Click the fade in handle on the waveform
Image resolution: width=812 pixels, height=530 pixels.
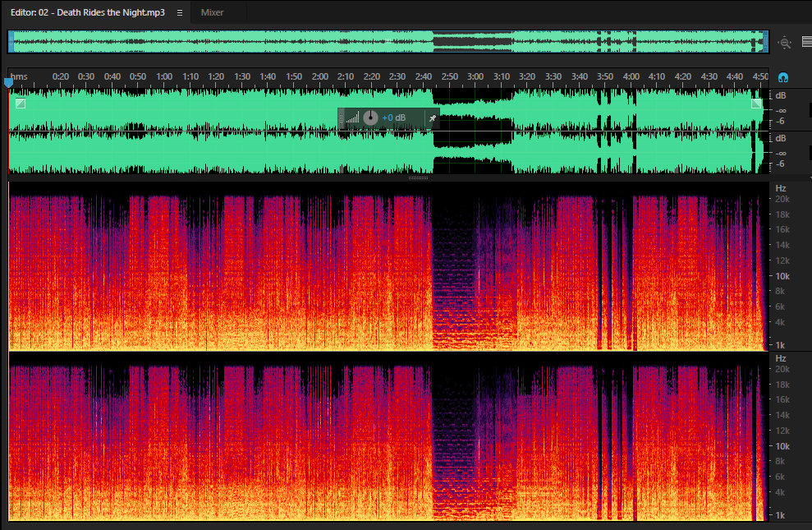[21, 104]
